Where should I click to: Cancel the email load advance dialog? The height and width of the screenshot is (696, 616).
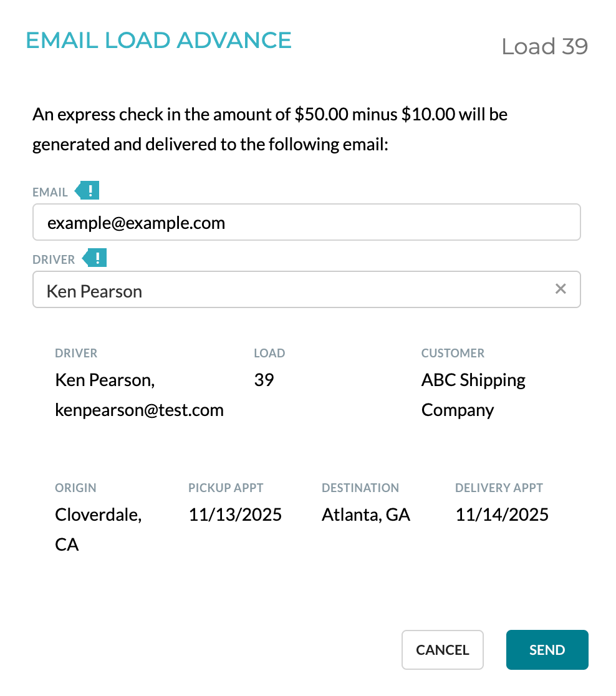coord(443,650)
